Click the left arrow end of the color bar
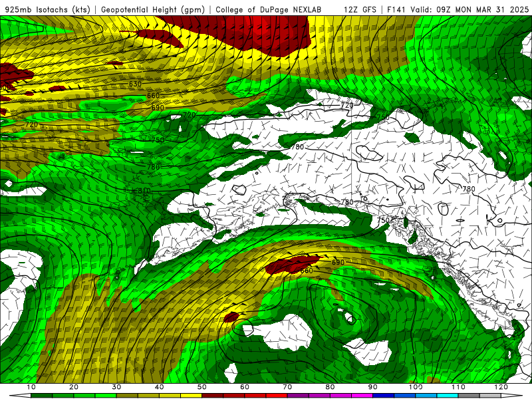Viewport: 532px width, 399px height. [x=21, y=396]
